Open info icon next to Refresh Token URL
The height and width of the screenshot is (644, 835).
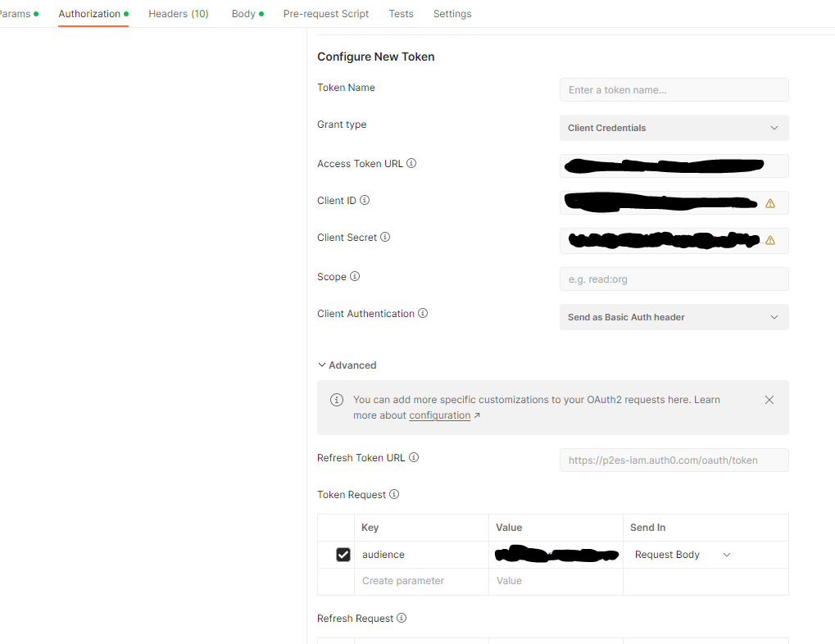pos(414,457)
